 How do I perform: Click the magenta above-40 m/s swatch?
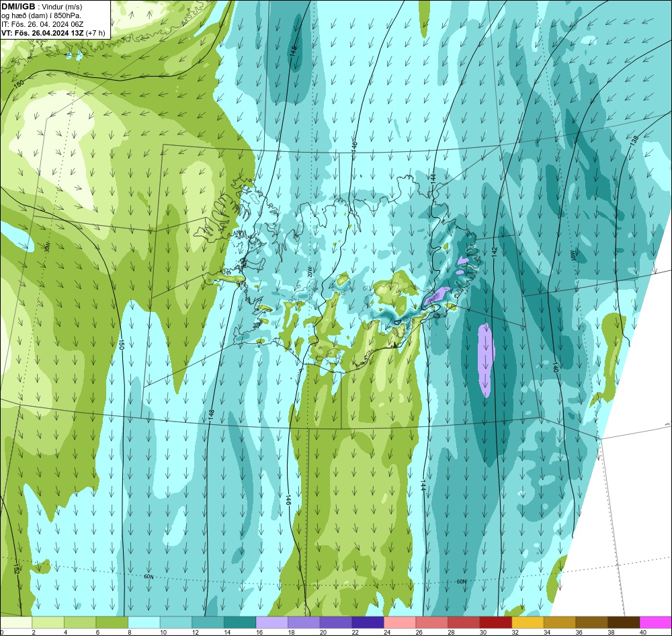click(x=655, y=623)
